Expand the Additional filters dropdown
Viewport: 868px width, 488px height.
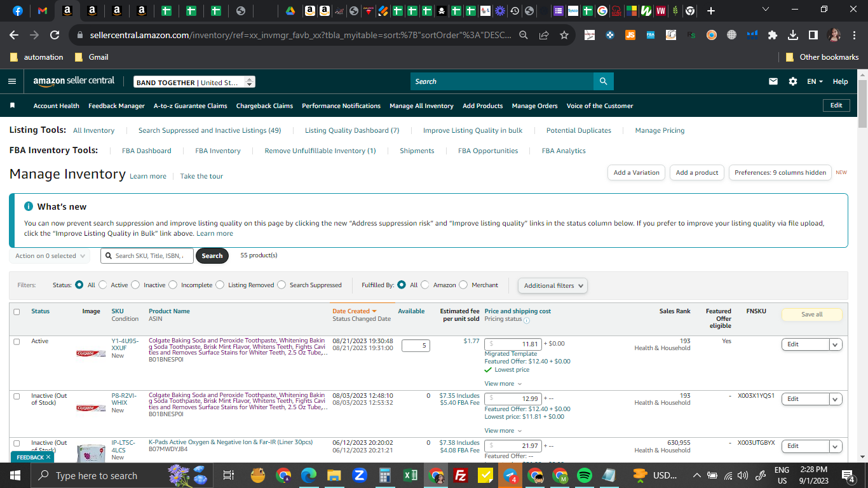pos(553,285)
